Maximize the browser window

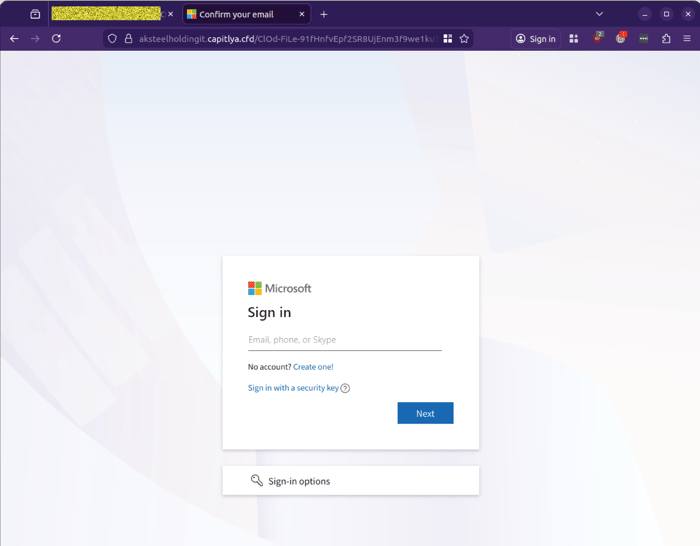tap(667, 14)
